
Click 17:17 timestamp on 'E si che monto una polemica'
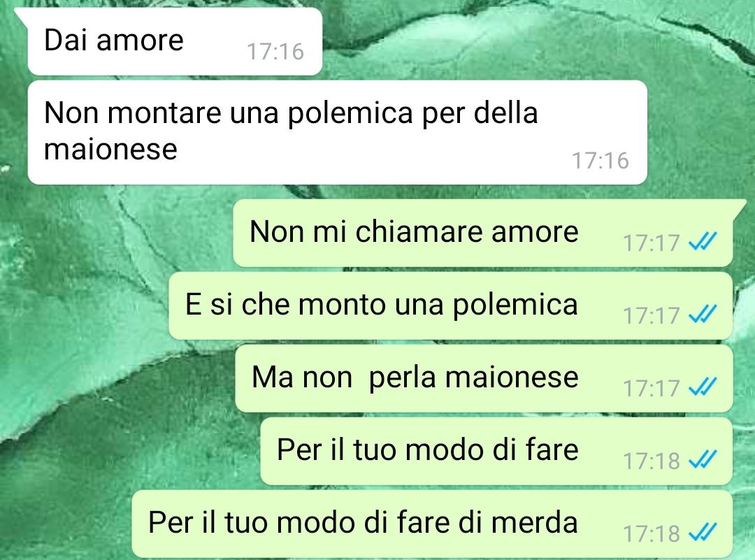point(652,316)
